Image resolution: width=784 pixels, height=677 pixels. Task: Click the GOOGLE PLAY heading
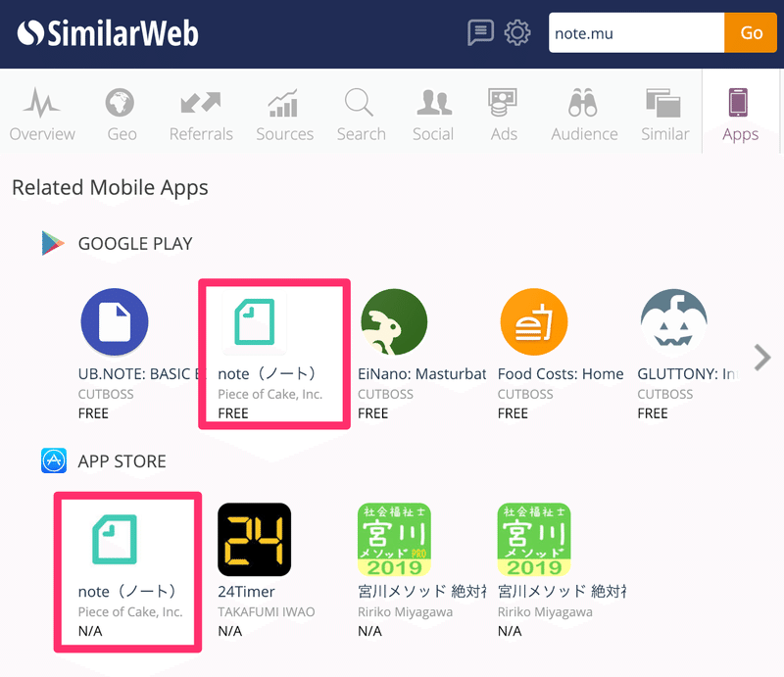click(x=135, y=244)
